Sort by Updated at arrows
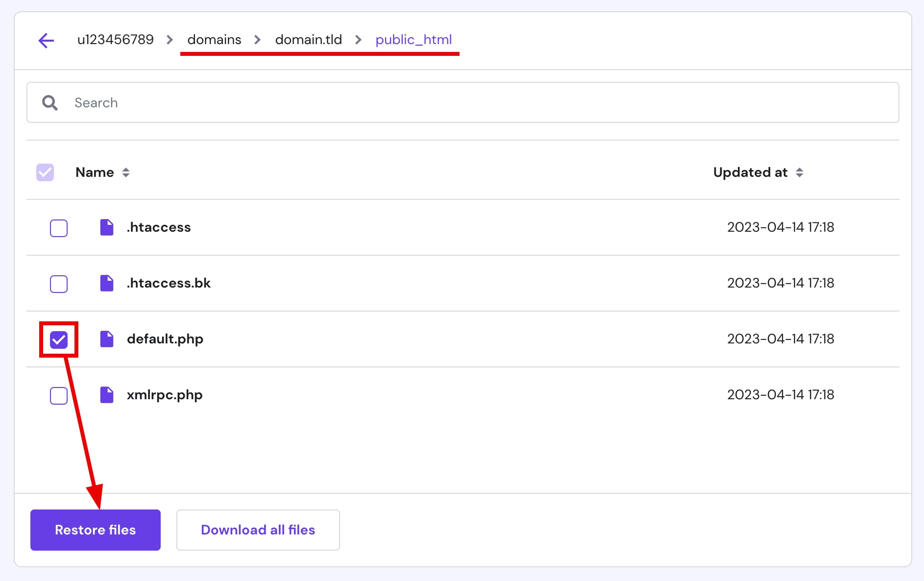This screenshot has height=581, width=924. click(x=799, y=172)
